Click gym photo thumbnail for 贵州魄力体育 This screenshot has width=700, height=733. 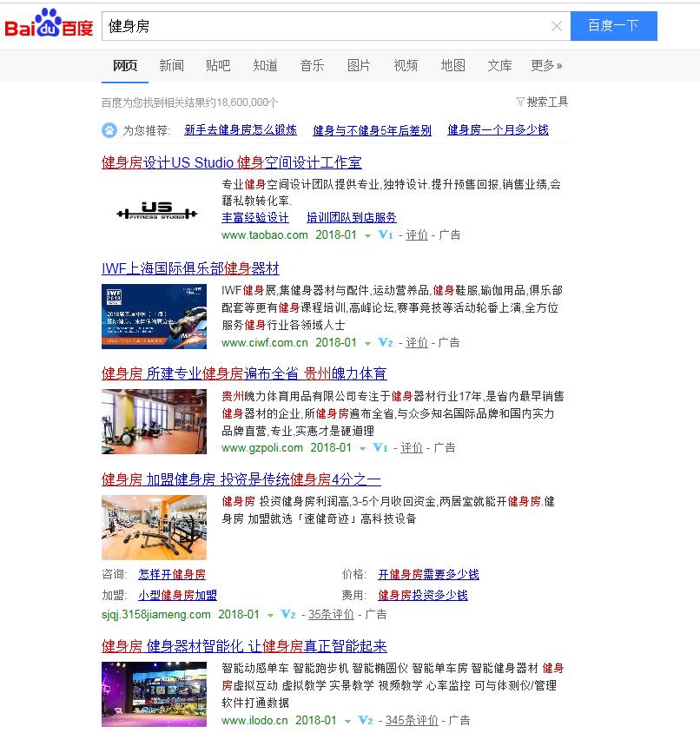(x=154, y=422)
